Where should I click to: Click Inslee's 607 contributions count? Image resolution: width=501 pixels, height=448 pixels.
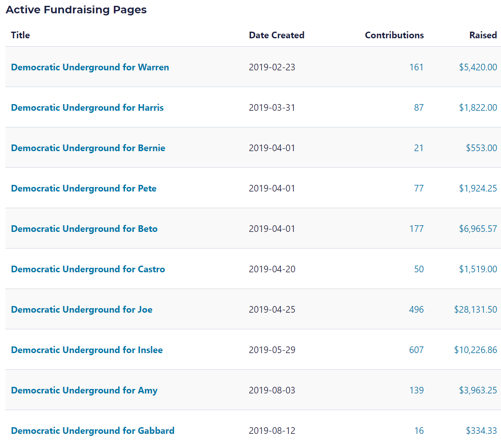pos(416,350)
